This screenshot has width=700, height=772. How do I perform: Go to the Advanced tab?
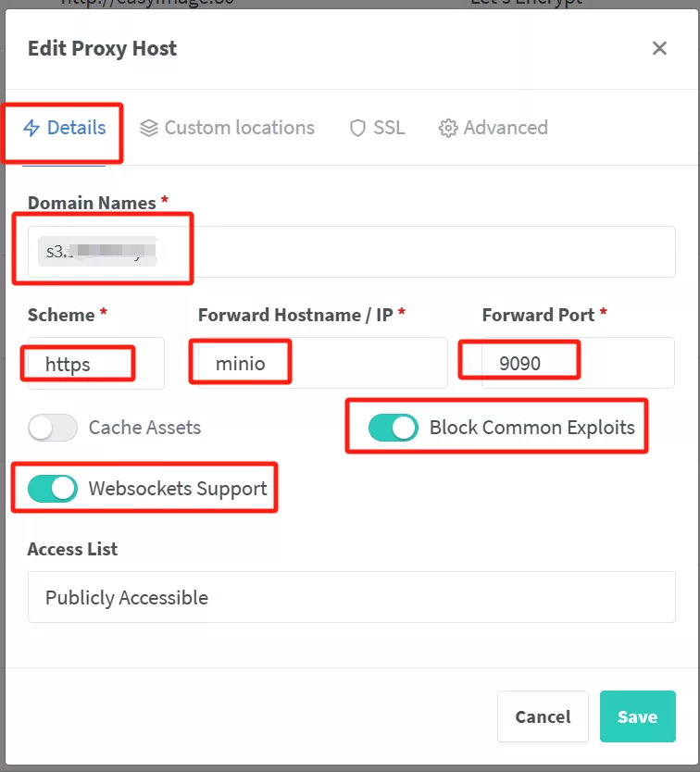[506, 128]
